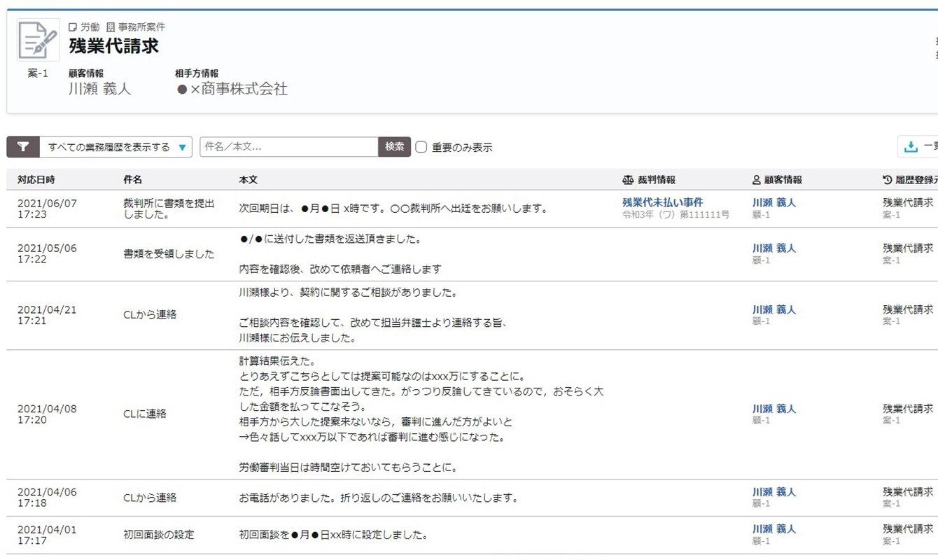The height and width of the screenshot is (560, 938).
Task: Open 川瀬 義人 link in 2021/05/06 row
Action: 774,248
